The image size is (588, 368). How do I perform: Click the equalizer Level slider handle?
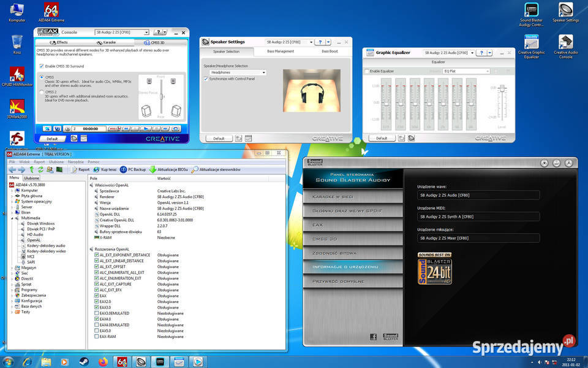coord(502,88)
